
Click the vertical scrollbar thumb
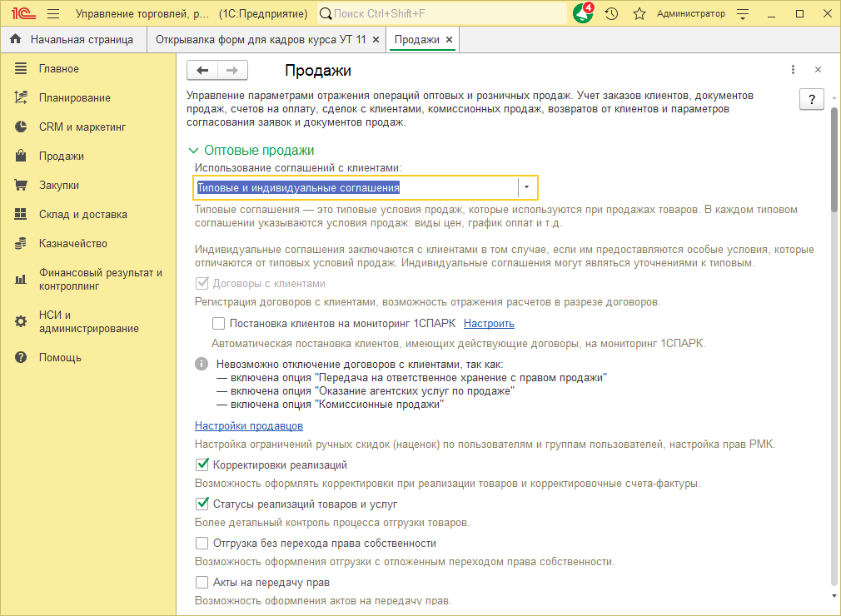pyautogui.click(x=834, y=159)
